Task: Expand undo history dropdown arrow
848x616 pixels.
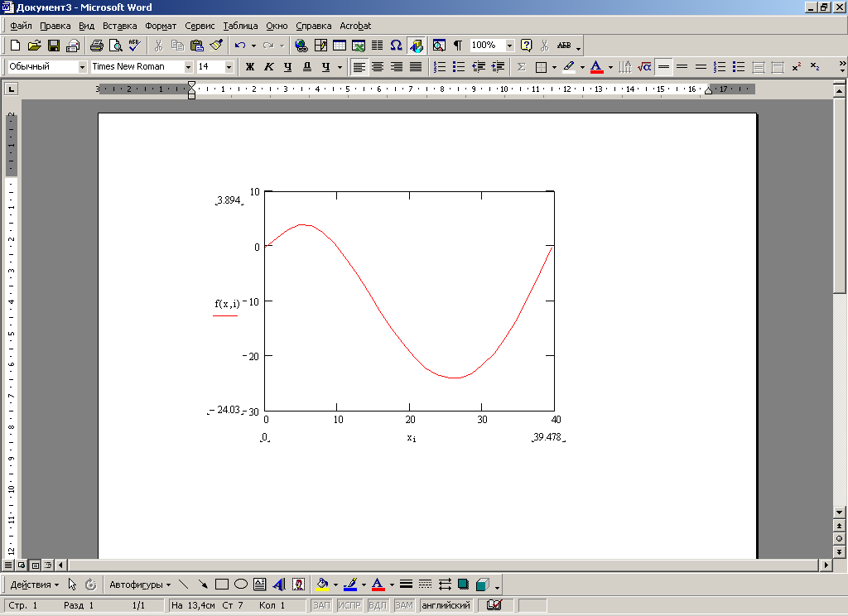Action: tap(253, 46)
